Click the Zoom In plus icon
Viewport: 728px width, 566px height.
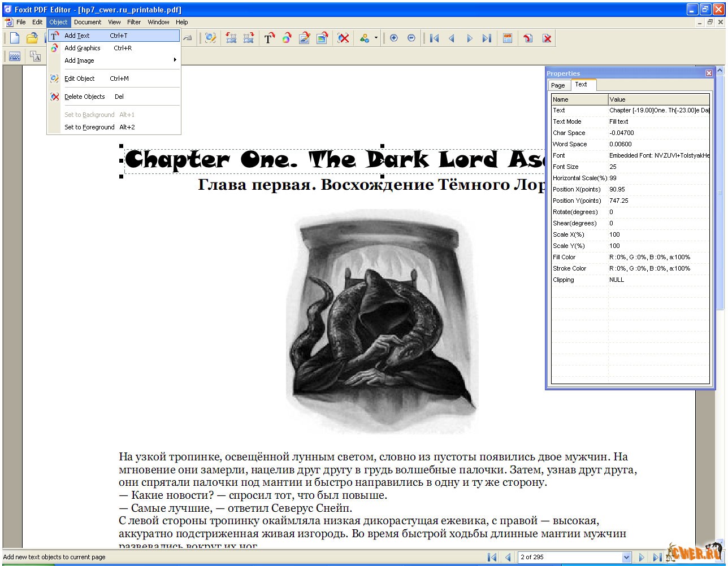[394, 38]
